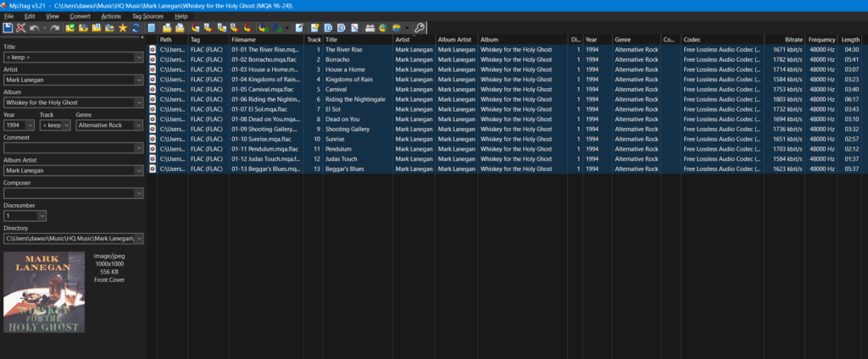Open the Help menu
Image resolution: width=868 pixels, height=359 pixels.
tap(181, 16)
